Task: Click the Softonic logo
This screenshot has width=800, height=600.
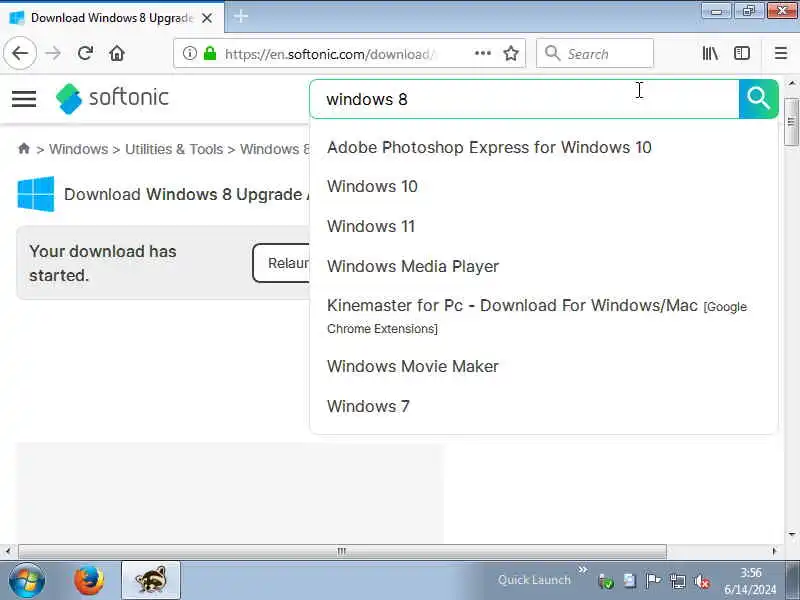Action: (112, 98)
